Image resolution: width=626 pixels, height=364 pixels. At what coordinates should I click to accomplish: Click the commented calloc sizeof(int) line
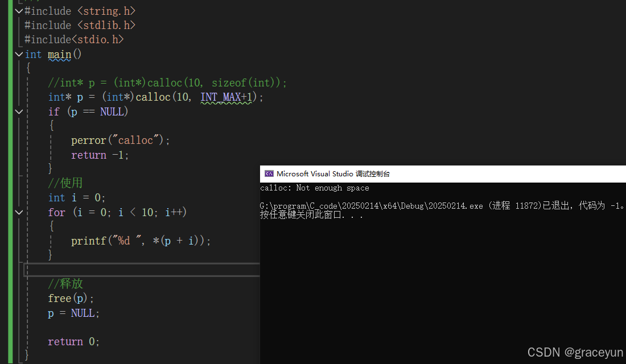167,82
